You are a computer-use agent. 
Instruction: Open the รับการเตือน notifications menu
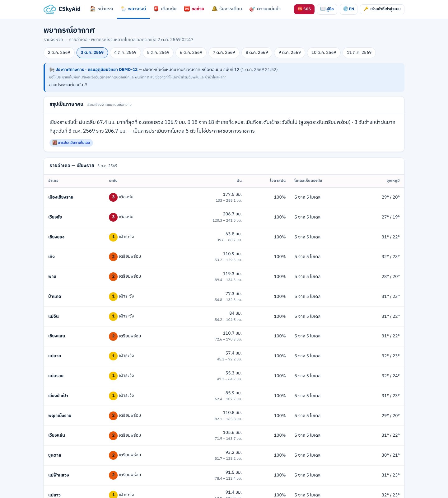coord(227,9)
